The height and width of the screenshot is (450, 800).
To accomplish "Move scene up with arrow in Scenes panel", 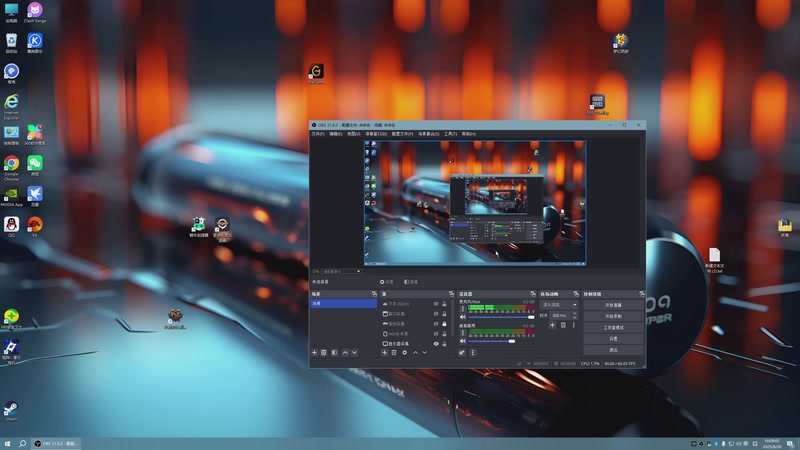I will tap(345, 353).
